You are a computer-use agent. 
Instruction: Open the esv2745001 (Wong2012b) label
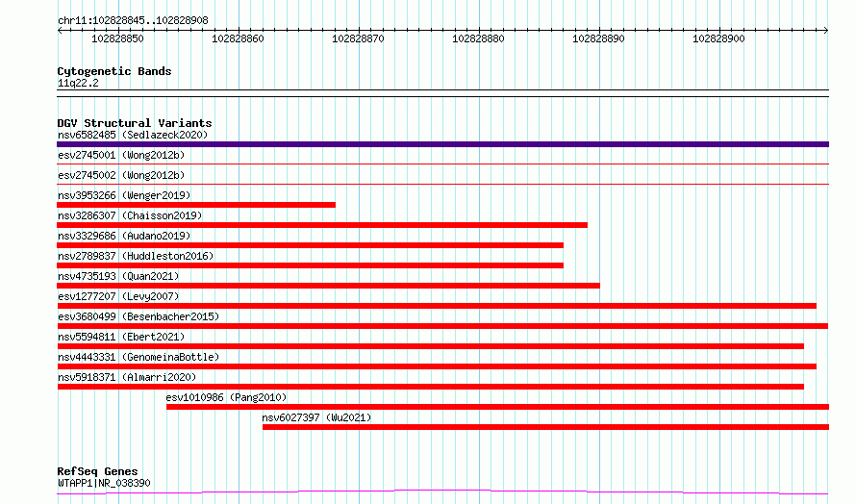[x=121, y=155]
